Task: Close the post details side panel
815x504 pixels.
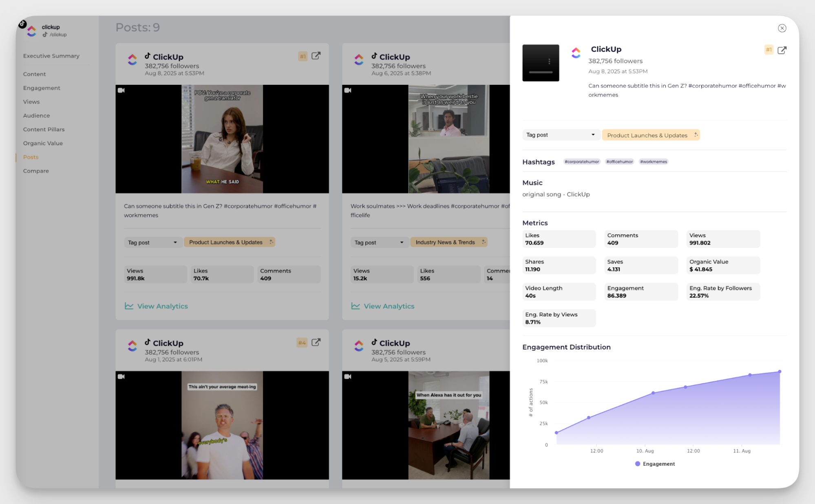Action: [x=782, y=28]
